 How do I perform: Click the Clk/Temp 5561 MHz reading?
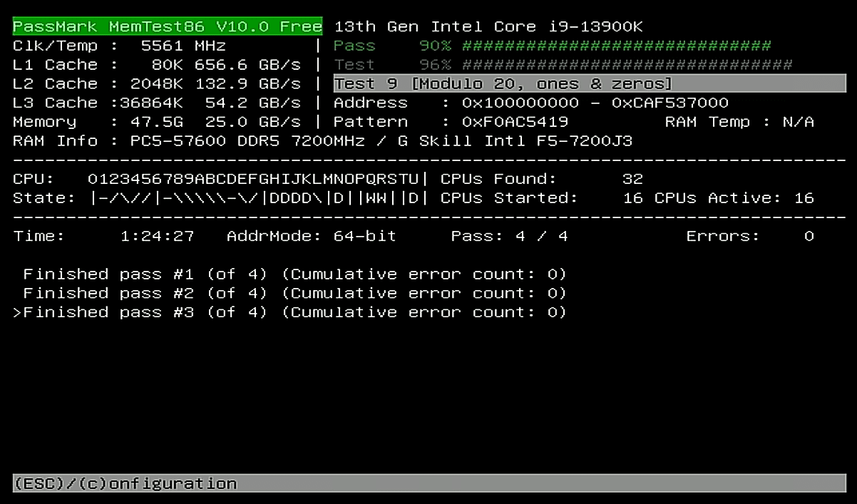120,46
